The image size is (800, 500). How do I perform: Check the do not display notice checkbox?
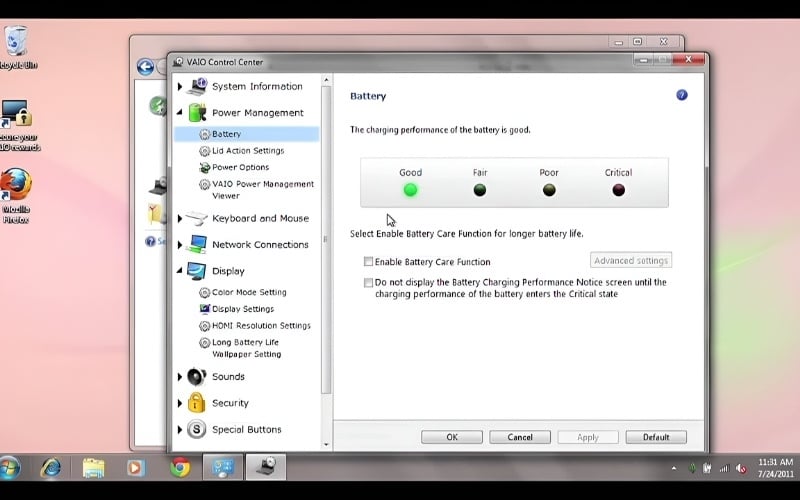(369, 283)
